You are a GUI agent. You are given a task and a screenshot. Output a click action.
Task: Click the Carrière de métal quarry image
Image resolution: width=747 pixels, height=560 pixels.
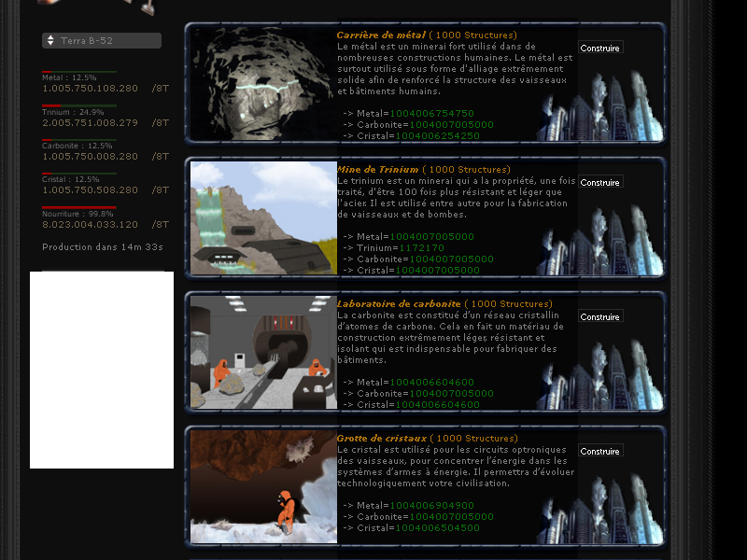[263, 84]
